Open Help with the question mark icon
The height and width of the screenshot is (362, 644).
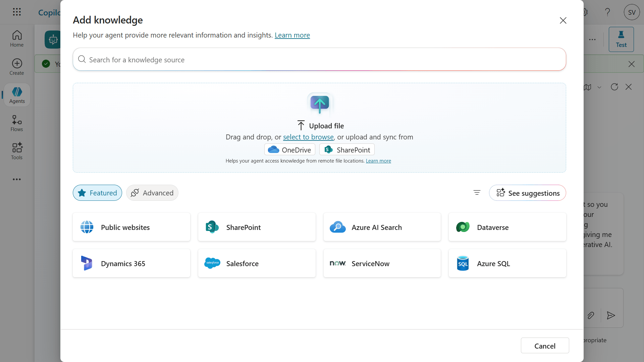tap(607, 12)
